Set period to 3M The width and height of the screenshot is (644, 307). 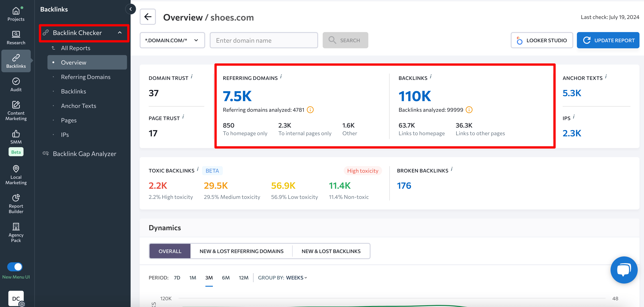[209, 277]
